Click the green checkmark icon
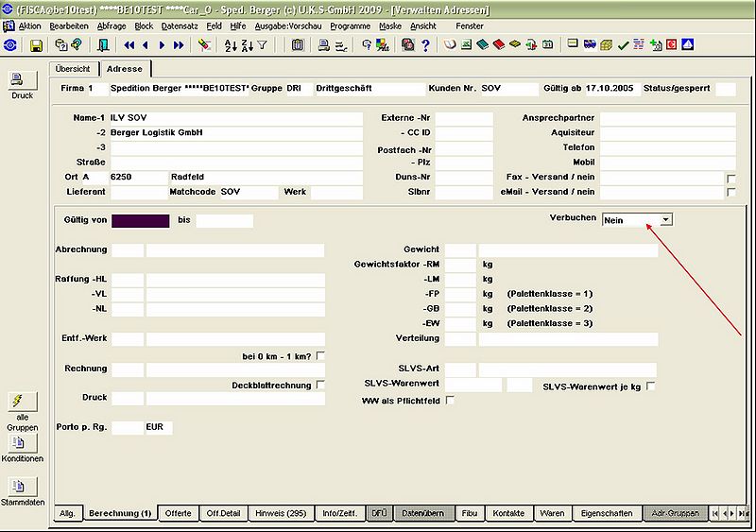The width and height of the screenshot is (756, 532). [623, 44]
